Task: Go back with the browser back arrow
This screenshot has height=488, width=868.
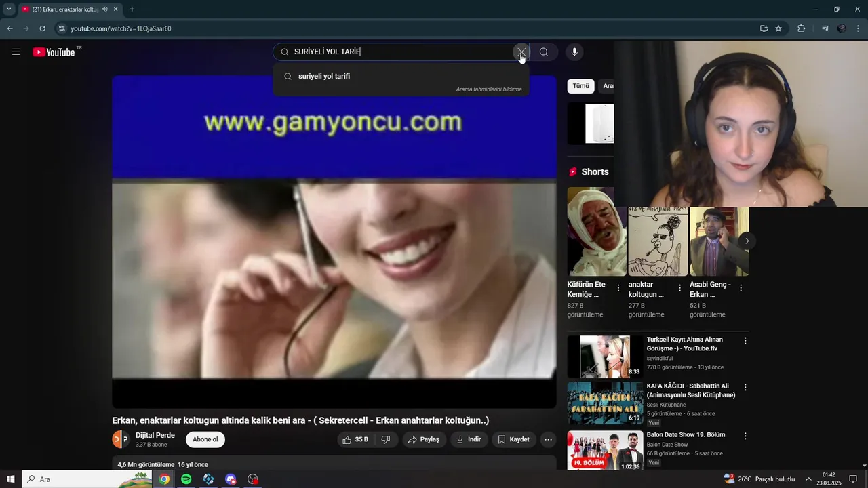Action: pos(9,28)
